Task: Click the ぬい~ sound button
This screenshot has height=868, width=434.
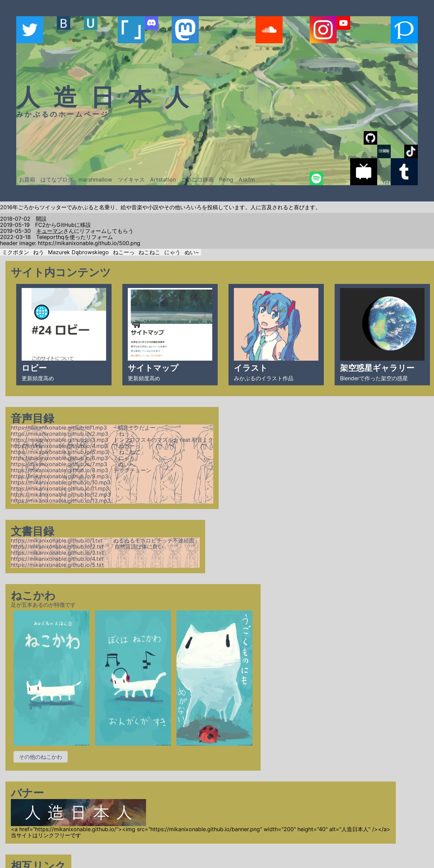Action: click(x=192, y=252)
